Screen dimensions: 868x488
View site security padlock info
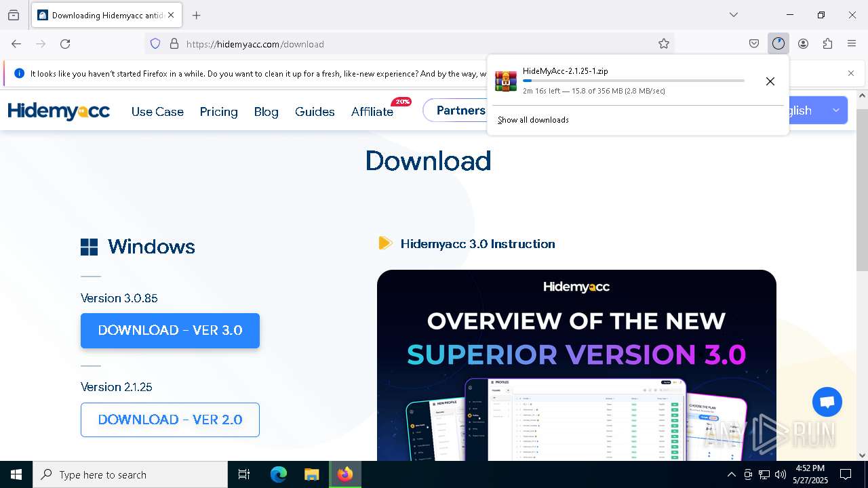[174, 43]
